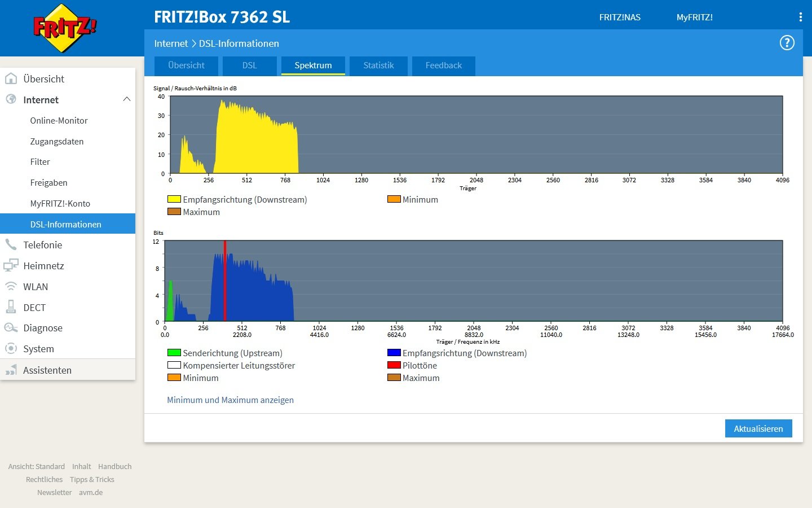Open the Rechtliches footer link
812x508 pixels.
[x=44, y=479]
